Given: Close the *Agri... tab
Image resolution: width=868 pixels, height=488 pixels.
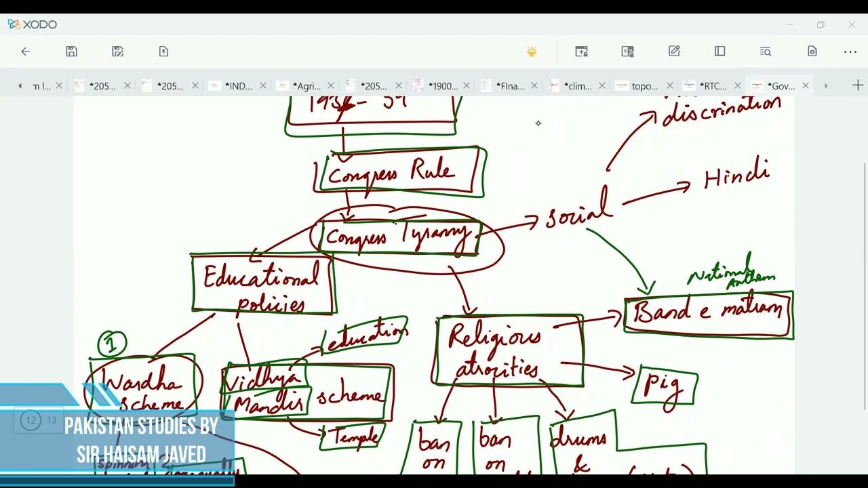Looking at the screenshot, I should (x=331, y=86).
